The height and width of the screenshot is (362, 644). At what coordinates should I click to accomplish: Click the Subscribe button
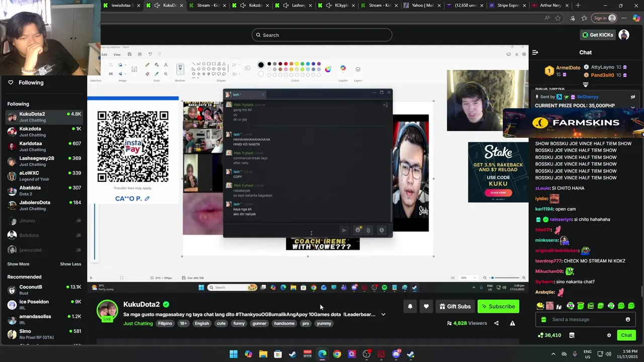click(x=498, y=306)
